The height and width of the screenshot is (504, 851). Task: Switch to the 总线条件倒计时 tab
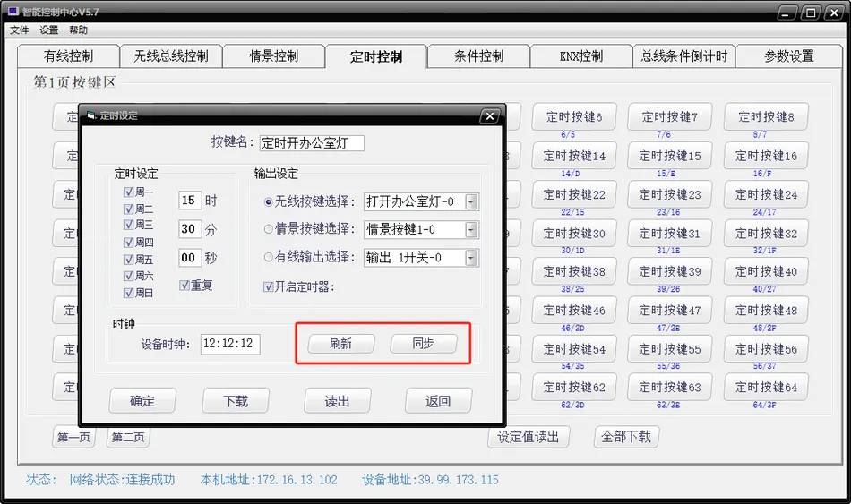pyautogui.click(x=683, y=56)
